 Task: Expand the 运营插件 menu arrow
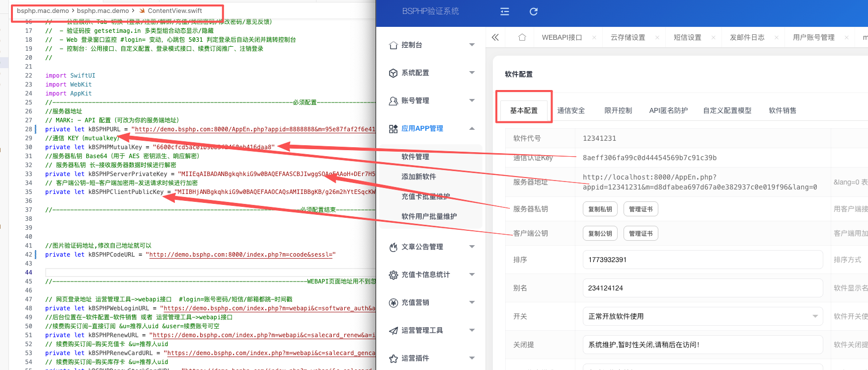[472, 358]
